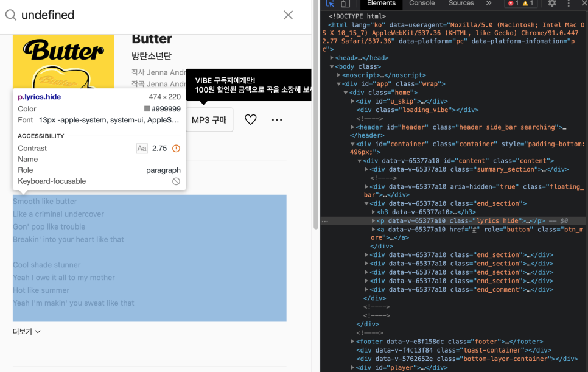Click lyric line 'Smooth like butter'
Viewport: 588px width, 372px height.
coord(44,202)
